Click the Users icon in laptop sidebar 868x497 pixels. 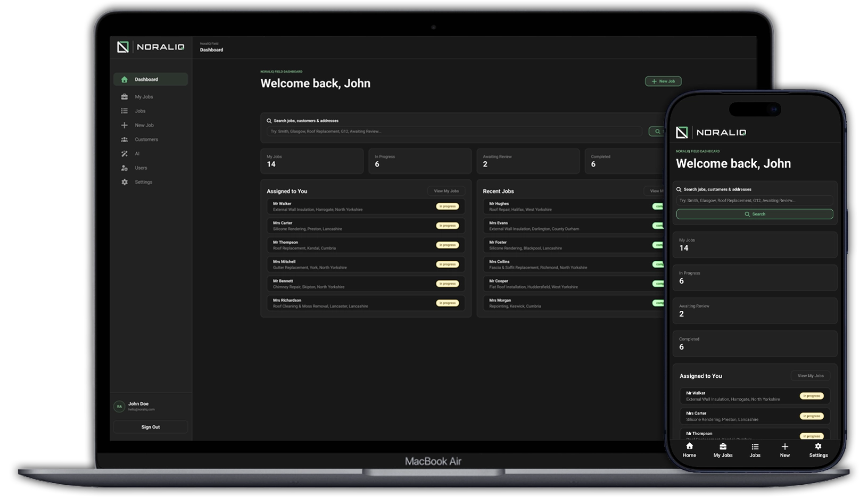click(124, 168)
